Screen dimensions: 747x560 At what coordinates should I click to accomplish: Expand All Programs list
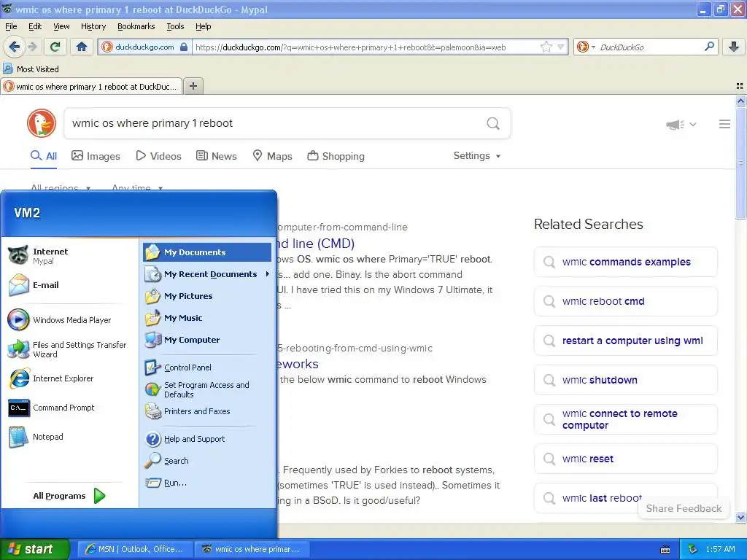tap(69, 496)
